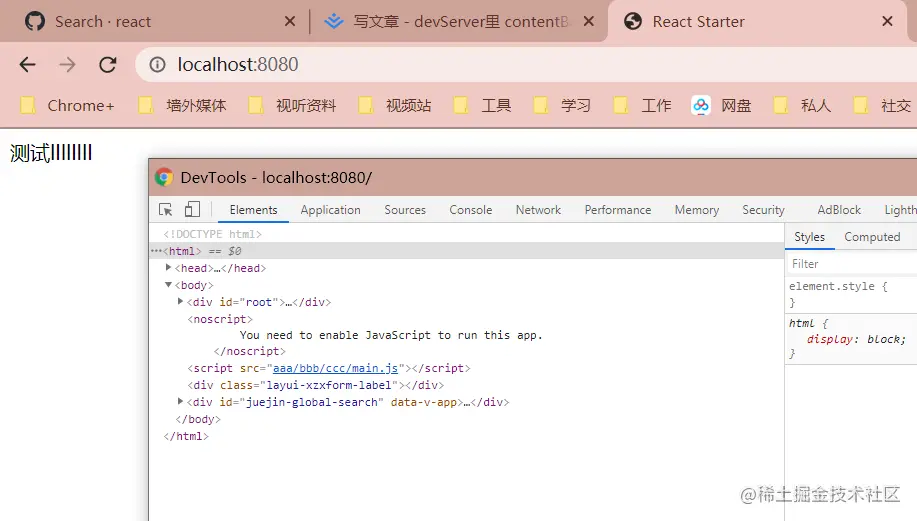
Task: Close the 写文章 devServer tab
Action: click(589, 22)
